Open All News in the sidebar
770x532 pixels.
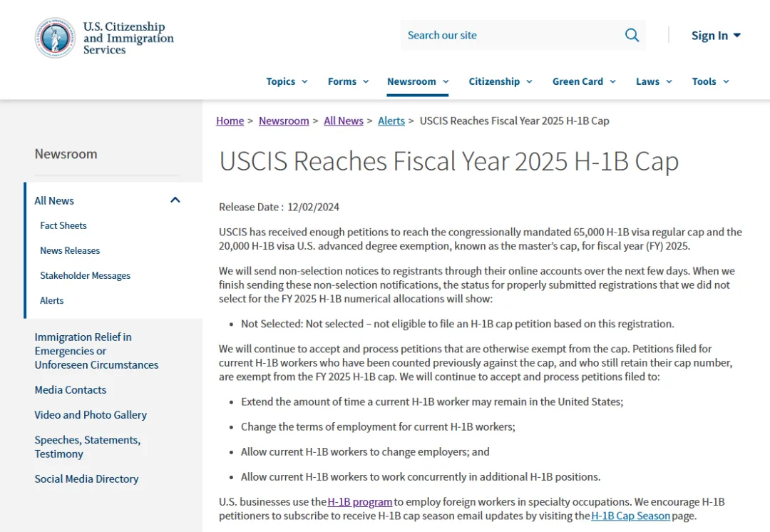pos(54,200)
